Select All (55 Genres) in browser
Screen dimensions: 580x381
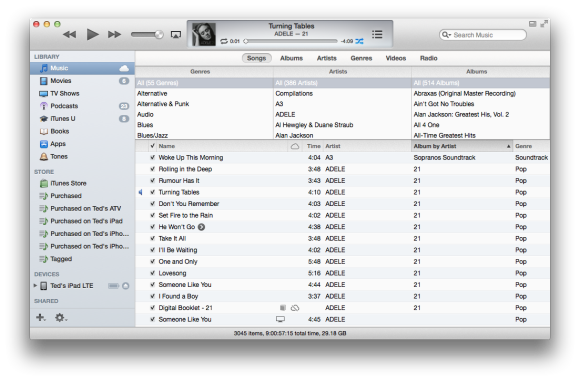[x=204, y=83]
